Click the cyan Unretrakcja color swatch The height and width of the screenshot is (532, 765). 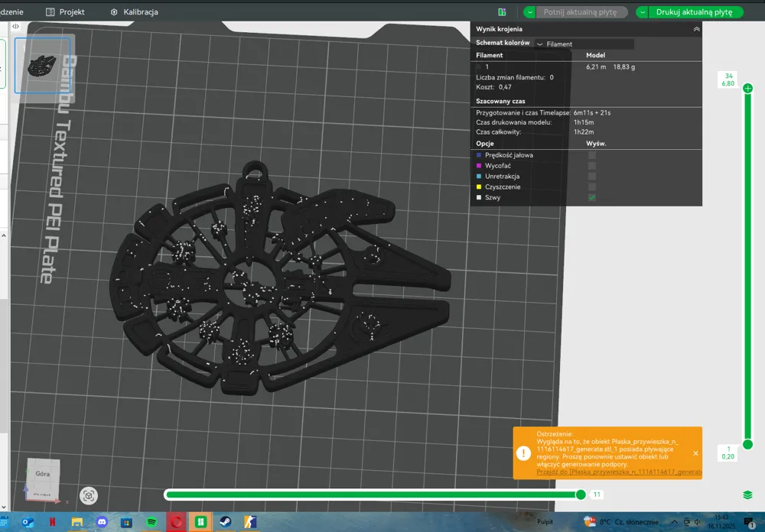point(479,176)
